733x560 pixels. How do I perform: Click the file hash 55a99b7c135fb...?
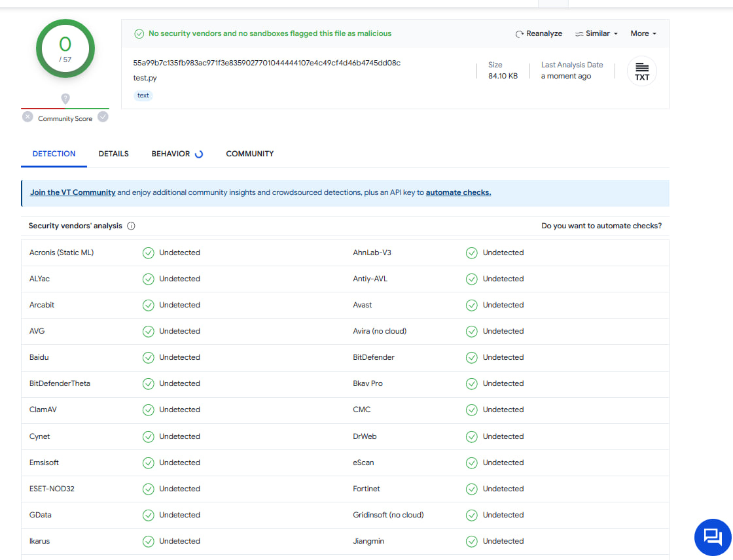pos(266,63)
